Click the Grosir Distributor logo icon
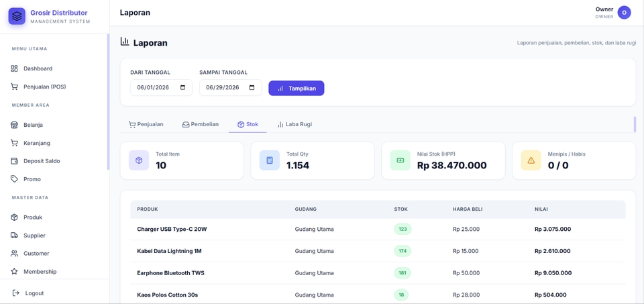644x304 pixels. 17,16
